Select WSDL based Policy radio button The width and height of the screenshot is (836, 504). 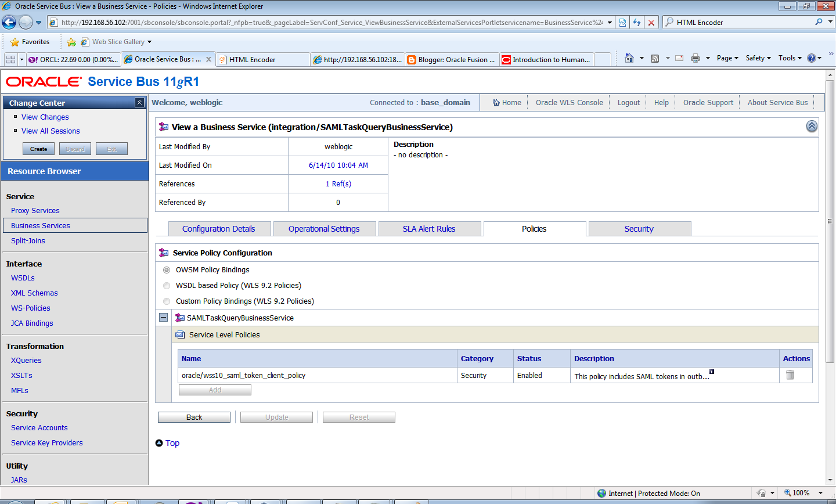167,286
